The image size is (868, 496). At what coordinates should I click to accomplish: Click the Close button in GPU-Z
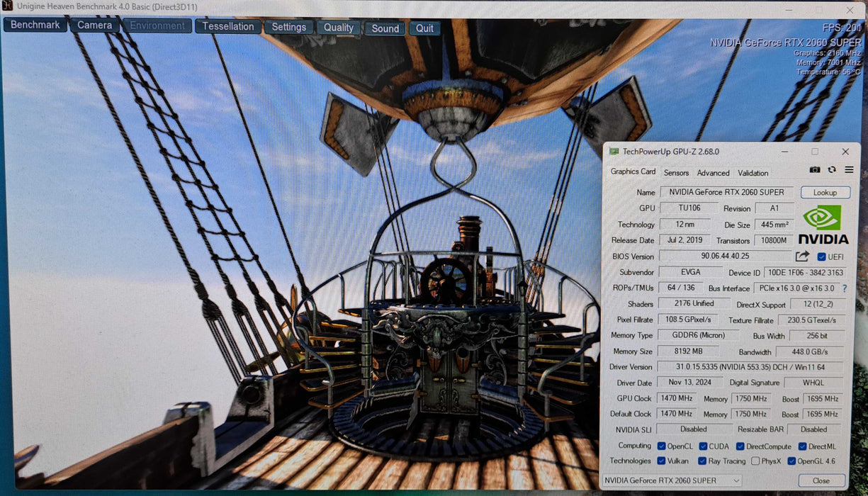pos(821,480)
